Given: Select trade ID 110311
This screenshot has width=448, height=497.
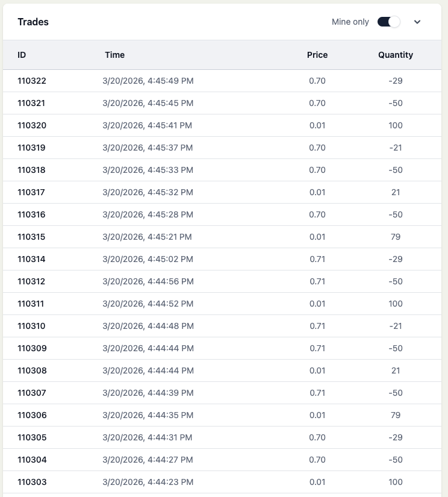Looking at the screenshot, I should (x=31, y=304).
